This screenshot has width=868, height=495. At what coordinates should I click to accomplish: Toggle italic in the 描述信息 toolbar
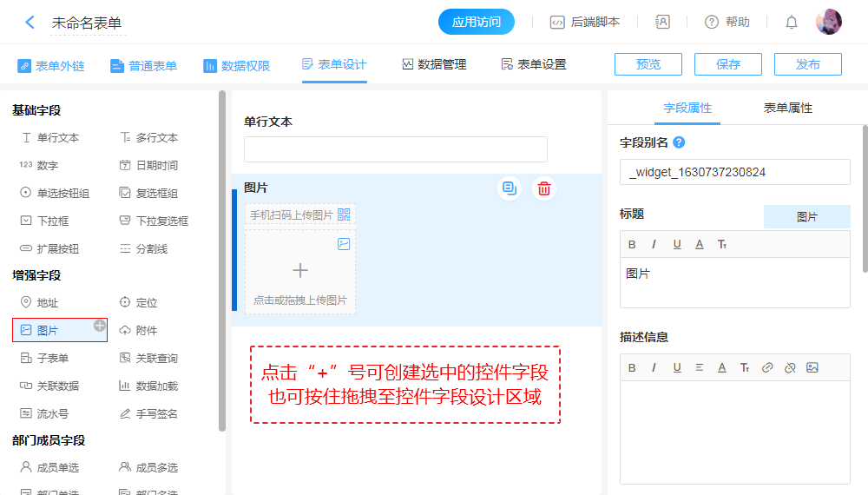click(x=654, y=367)
